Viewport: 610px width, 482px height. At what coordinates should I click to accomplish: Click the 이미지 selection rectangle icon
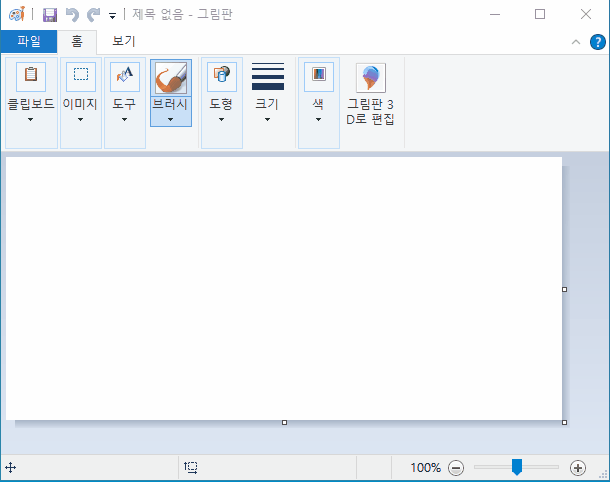(x=81, y=76)
